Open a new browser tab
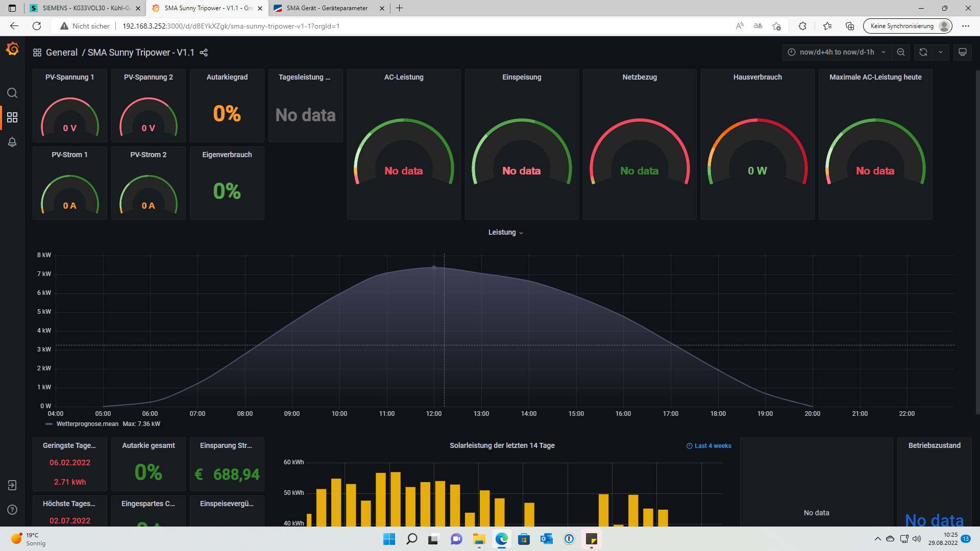This screenshot has height=551, width=980. 399,8
